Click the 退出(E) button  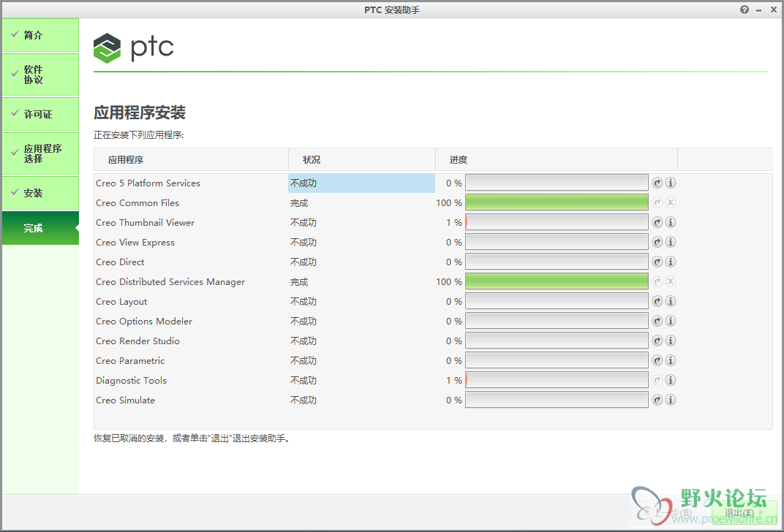744,513
